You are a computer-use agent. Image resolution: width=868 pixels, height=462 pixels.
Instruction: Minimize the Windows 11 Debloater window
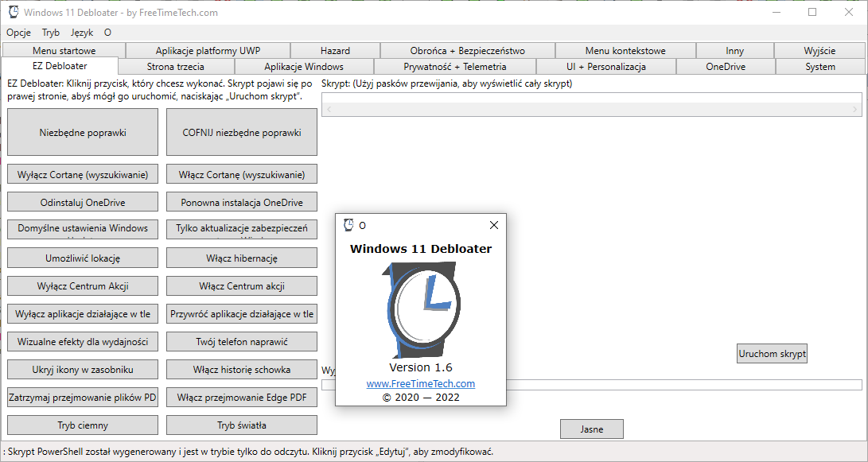(x=776, y=12)
